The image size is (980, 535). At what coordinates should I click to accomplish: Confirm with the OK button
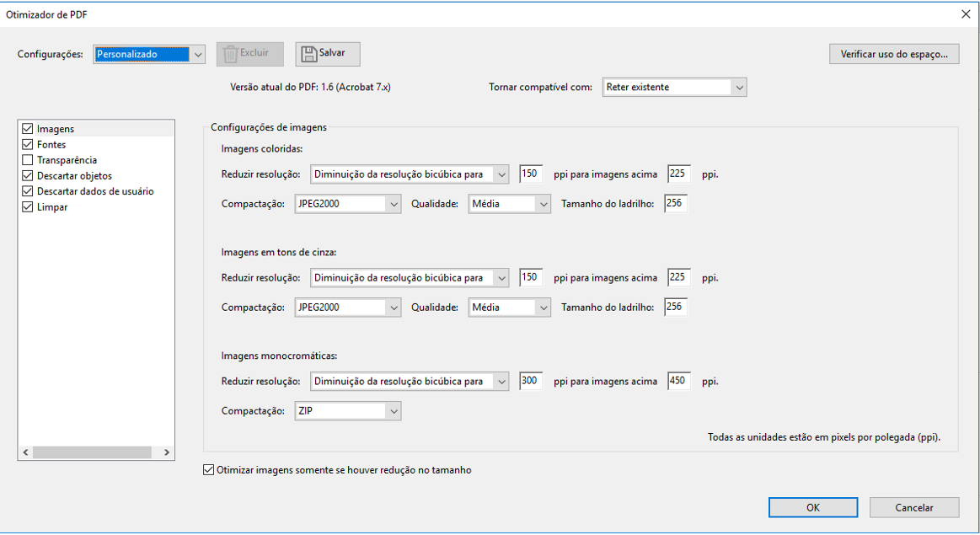pos(812,507)
